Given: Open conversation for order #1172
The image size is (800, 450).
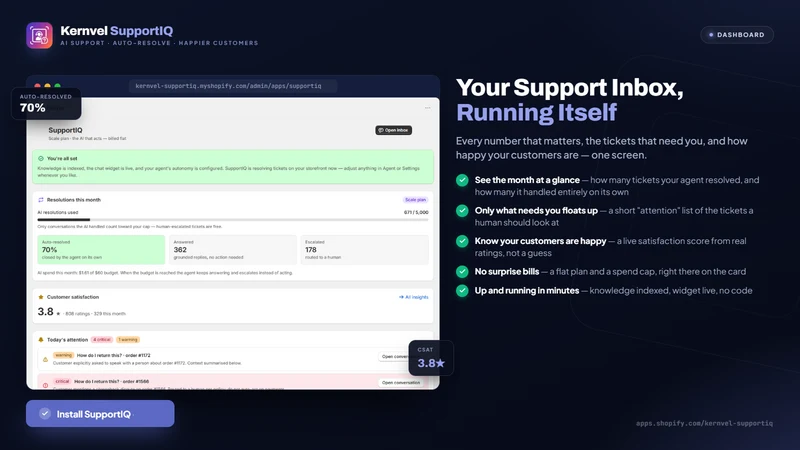Looking at the screenshot, I should point(394,356).
